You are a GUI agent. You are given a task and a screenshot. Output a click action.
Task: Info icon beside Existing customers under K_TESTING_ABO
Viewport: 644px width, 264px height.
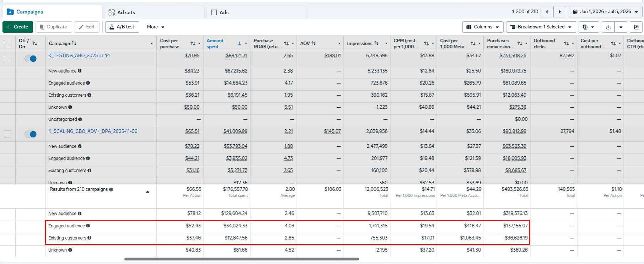coord(89,95)
